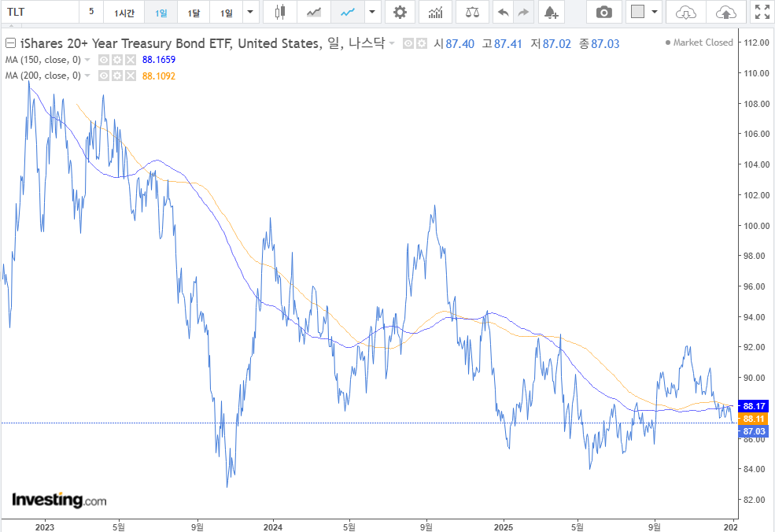Expand the time interval dropdown arrow
The width and height of the screenshot is (775, 532).
coord(250,12)
